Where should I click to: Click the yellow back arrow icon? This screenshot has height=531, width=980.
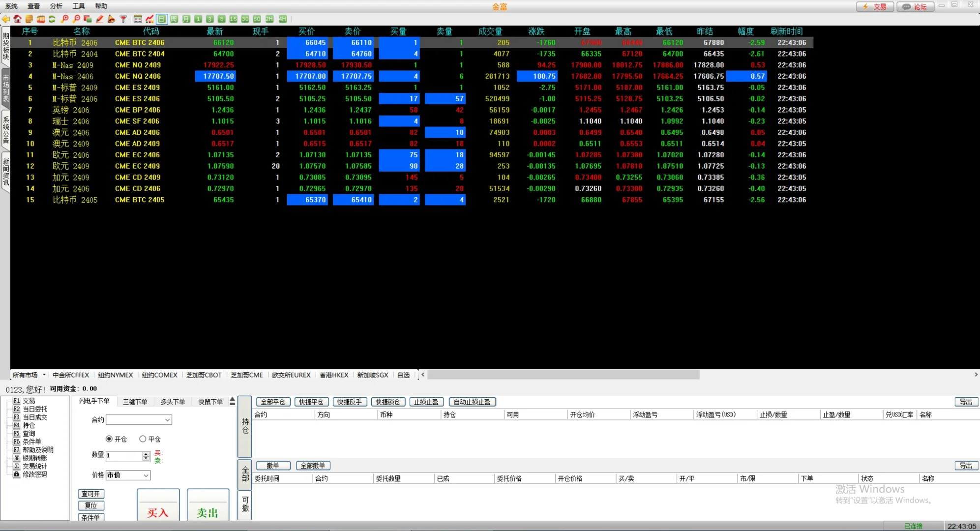[6, 19]
